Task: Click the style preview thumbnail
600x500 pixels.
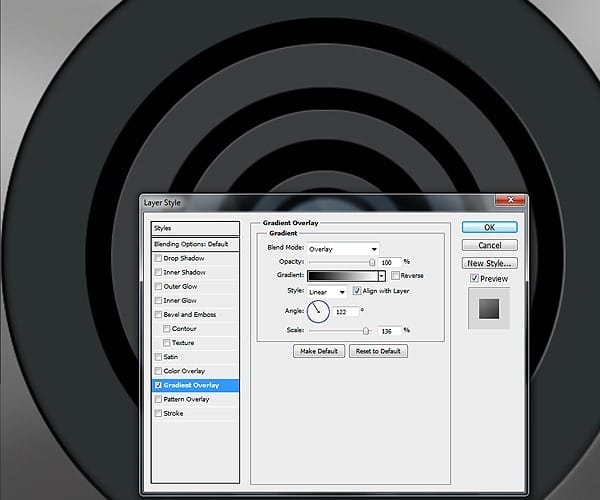Action: tap(489, 309)
